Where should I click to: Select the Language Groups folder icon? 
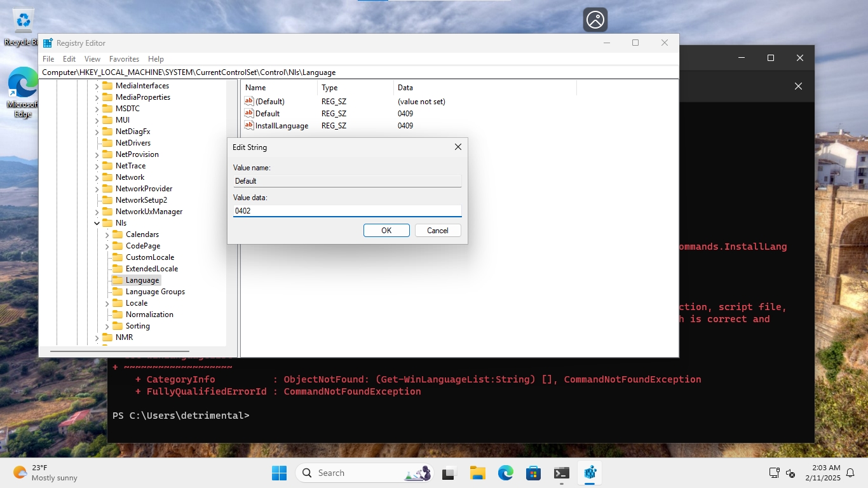click(x=118, y=292)
